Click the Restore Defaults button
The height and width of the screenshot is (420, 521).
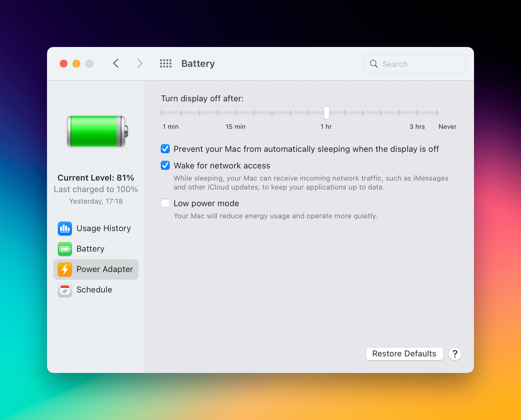tap(404, 354)
